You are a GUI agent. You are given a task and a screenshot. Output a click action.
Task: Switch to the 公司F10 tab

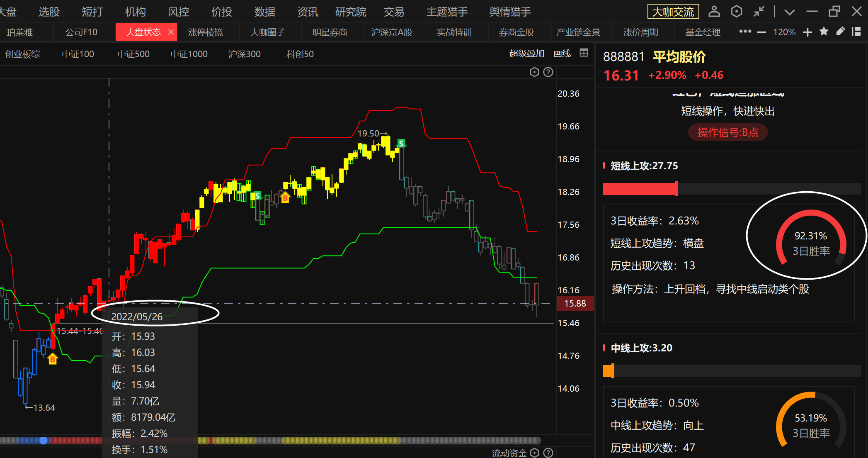tap(81, 32)
